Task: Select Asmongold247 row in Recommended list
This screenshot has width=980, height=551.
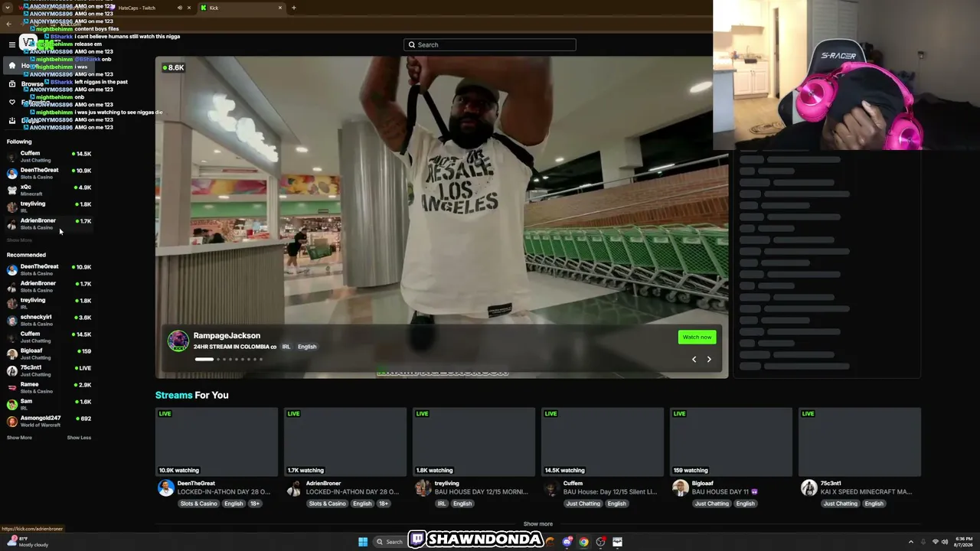Action: pyautogui.click(x=49, y=422)
